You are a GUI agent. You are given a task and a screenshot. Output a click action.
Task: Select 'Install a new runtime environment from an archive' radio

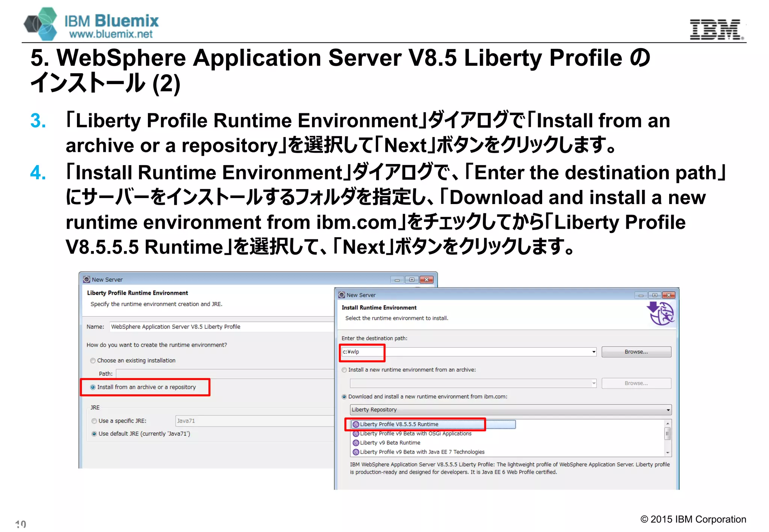pyautogui.click(x=344, y=370)
